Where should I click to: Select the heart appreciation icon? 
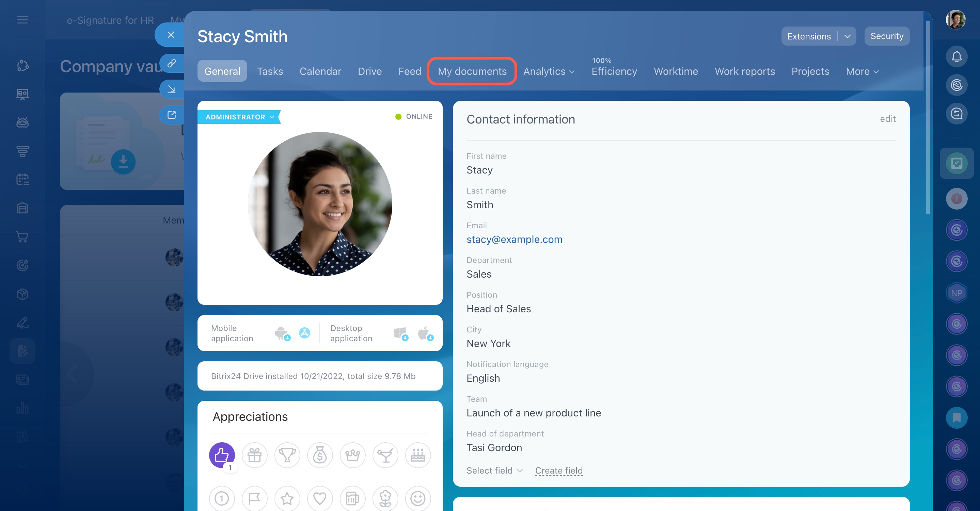(320, 498)
